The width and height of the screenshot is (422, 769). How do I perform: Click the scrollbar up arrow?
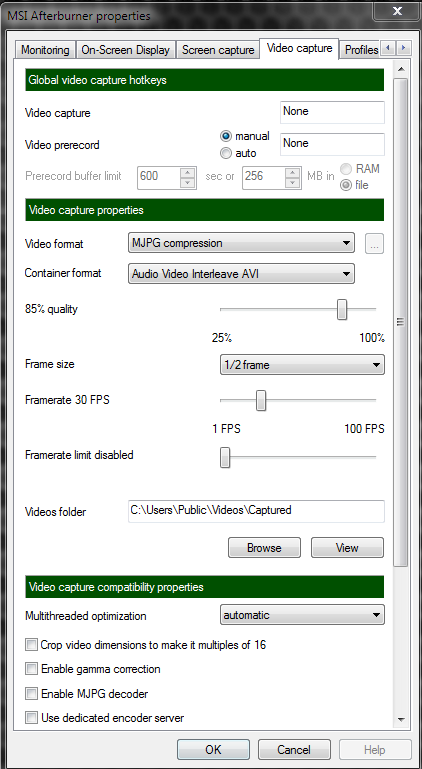[401, 69]
